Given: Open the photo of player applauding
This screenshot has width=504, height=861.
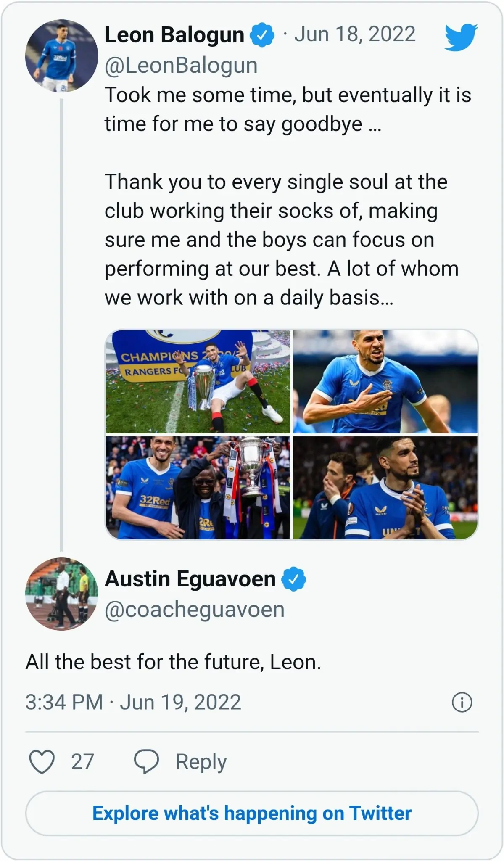Looking at the screenshot, I should 385,488.
